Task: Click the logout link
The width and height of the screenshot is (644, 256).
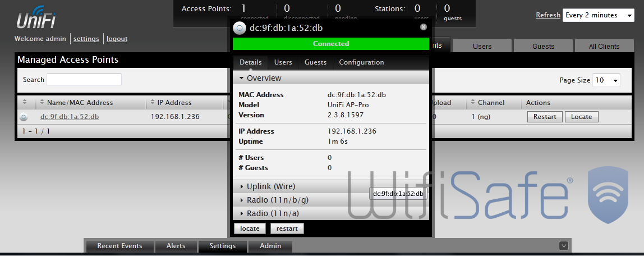Action: 117,39
